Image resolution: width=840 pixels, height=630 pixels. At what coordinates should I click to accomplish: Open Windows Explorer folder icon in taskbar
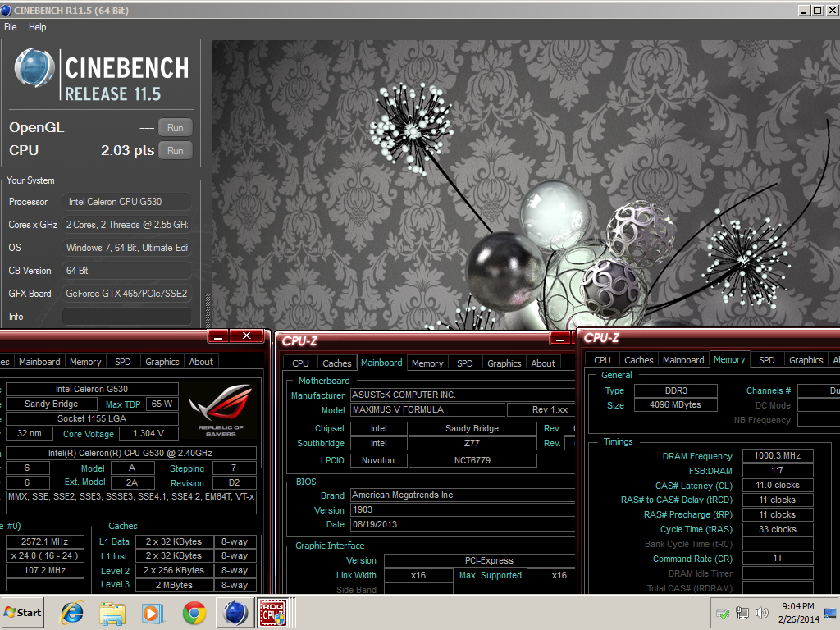click(112, 613)
